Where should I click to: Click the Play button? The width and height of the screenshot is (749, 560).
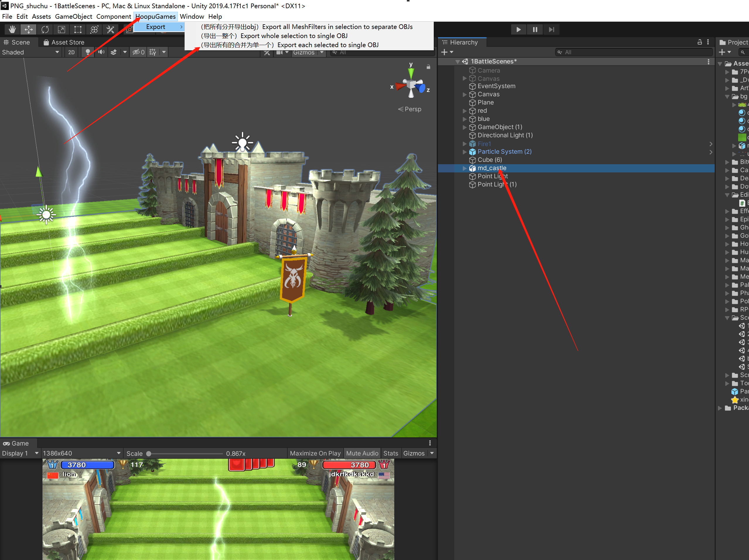click(518, 30)
